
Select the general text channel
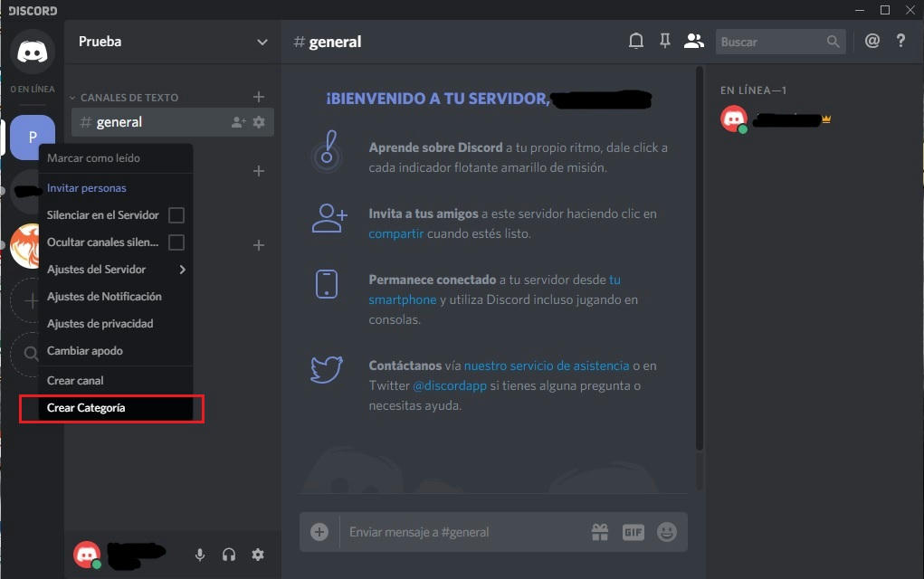[173, 122]
